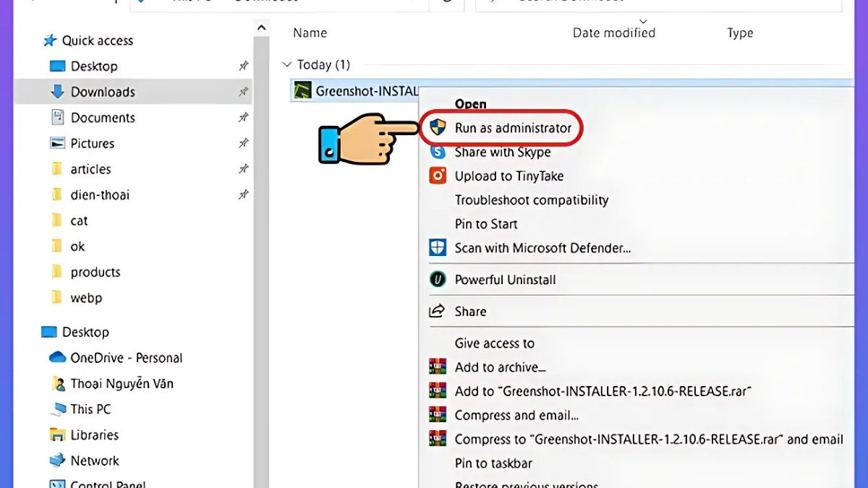This screenshot has height=488, width=868.
Task: Open the products folder
Action: point(95,273)
